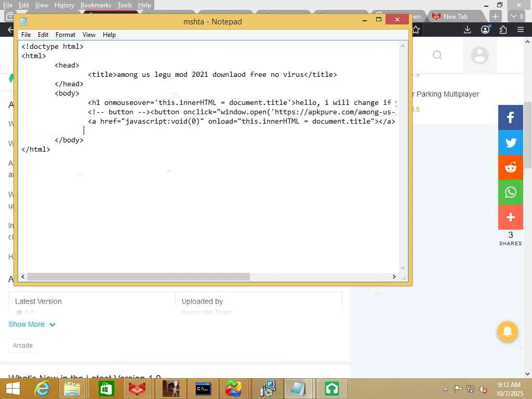Place the cursor on the title tag line
Viewport: 532px width, 399px height.
pyautogui.click(x=212, y=75)
